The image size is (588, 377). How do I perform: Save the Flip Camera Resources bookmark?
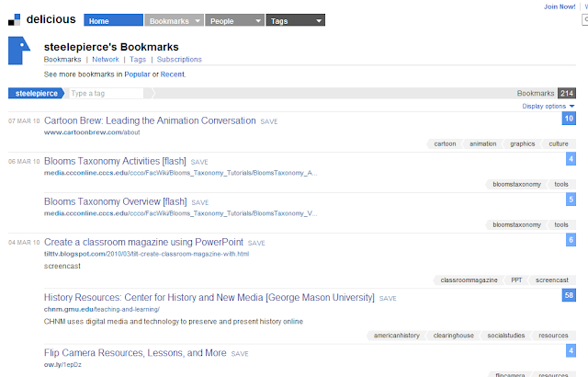pyautogui.click(x=240, y=354)
